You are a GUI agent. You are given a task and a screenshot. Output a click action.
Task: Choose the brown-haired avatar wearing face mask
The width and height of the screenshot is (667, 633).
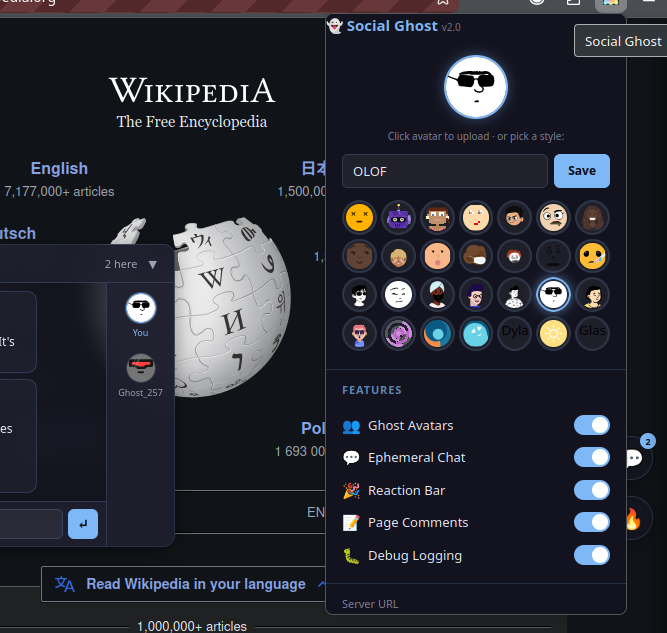point(476,256)
